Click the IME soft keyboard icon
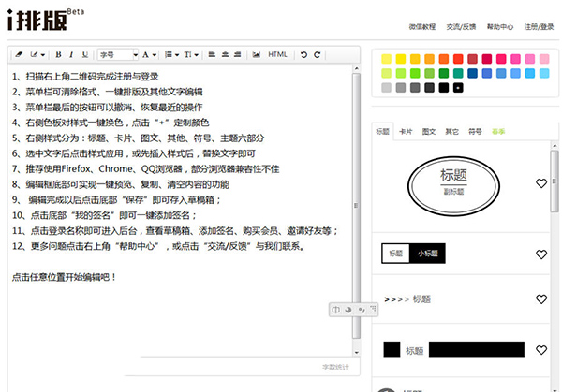Screen dimensions: 562x392 point(373,309)
